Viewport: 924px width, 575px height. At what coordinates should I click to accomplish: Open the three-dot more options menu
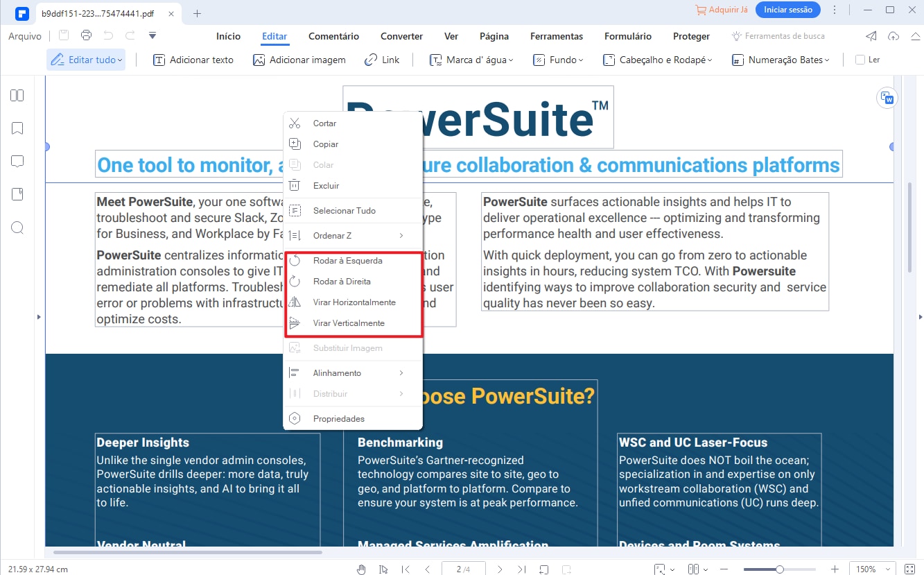(834, 10)
